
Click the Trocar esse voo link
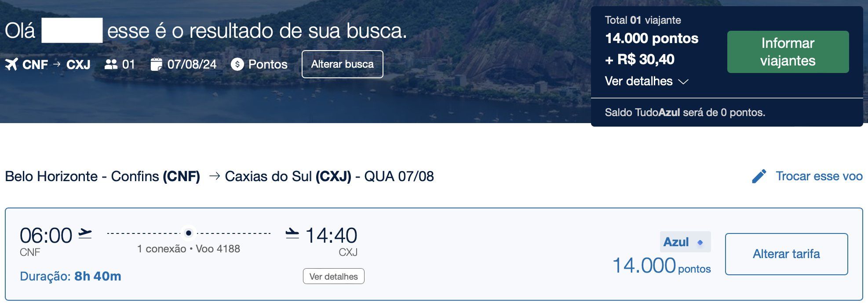pyautogui.click(x=819, y=176)
